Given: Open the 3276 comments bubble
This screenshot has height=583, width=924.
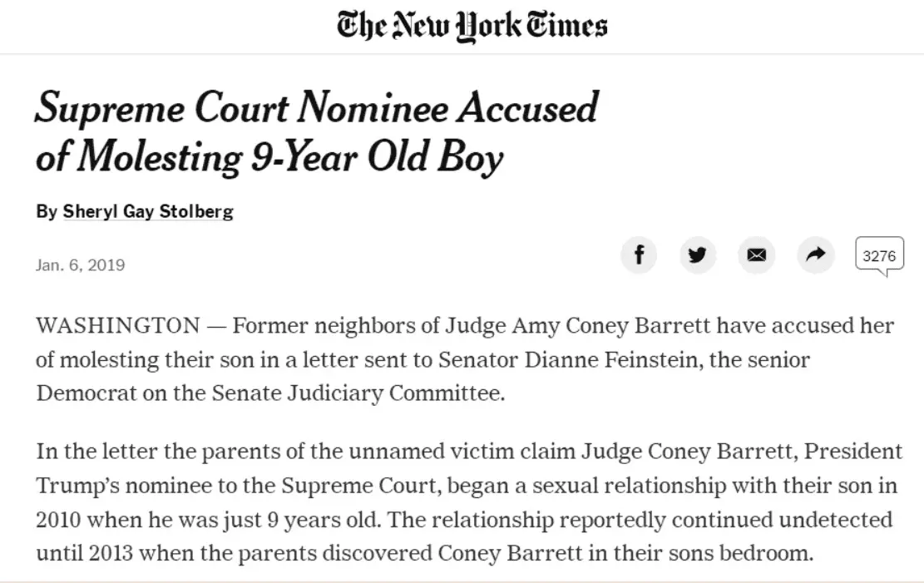Looking at the screenshot, I should tap(879, 256).
